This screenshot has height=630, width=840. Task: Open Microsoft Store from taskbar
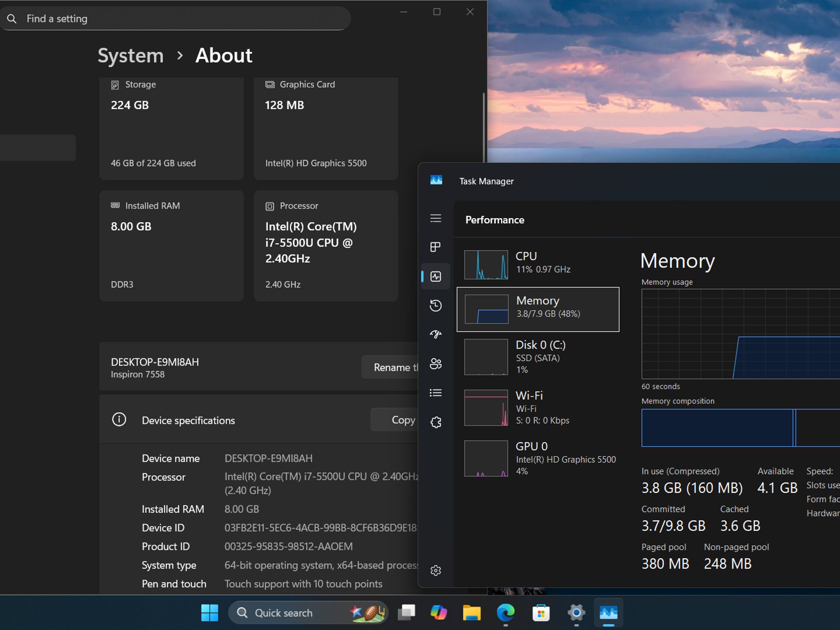click(541, 613)
